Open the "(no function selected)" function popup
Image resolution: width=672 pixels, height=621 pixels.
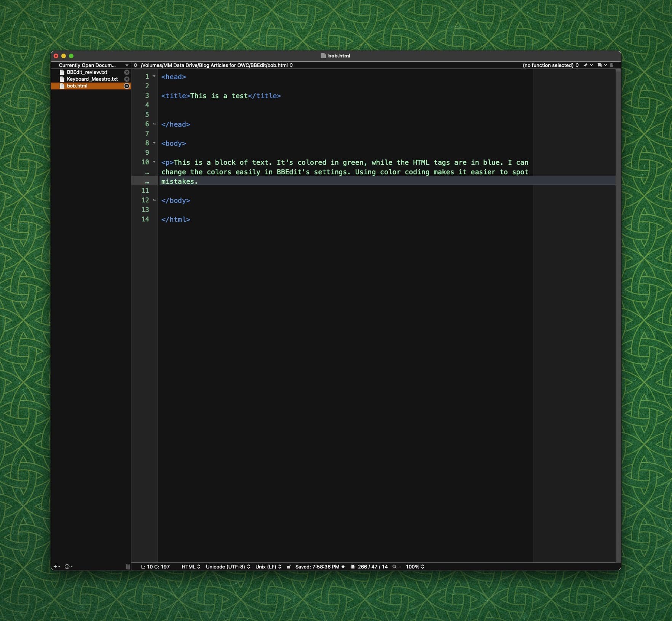[x=551, y=65]
